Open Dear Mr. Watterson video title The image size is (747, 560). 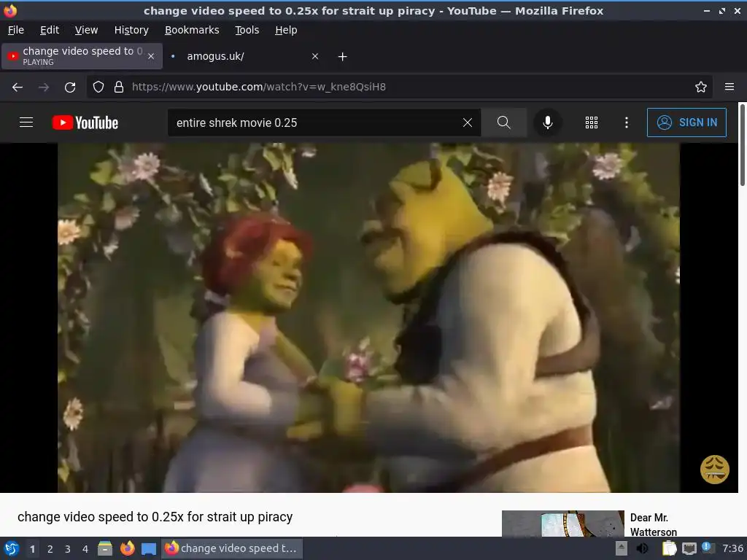tap(653, 524)
